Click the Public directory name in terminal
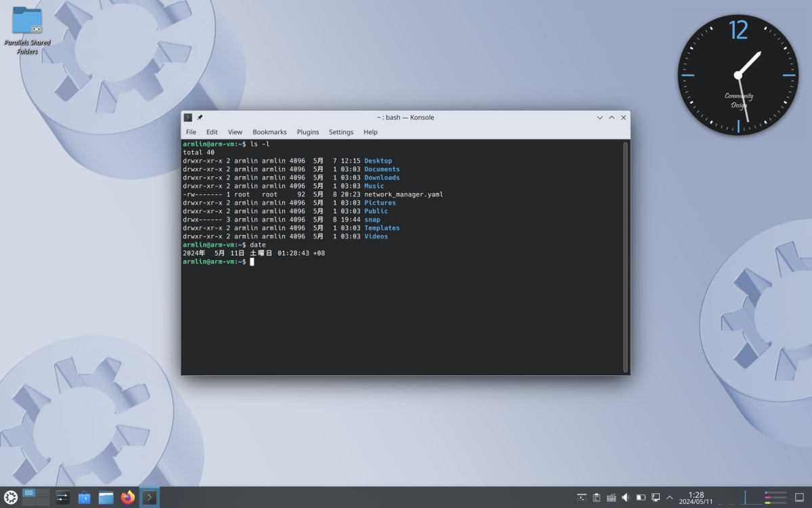The image size is (812, 508). 376,211
